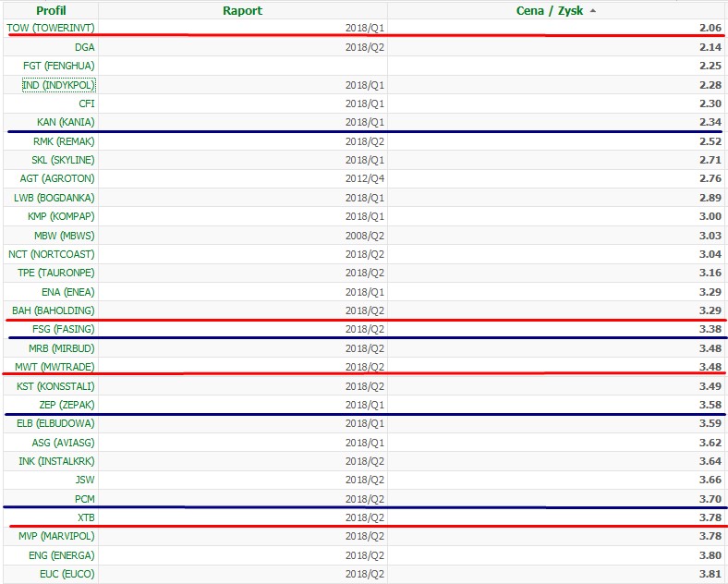Open the PCM profile link
Image resolution: width=728 pixels, height=584 pixels.
pyautogui.click(x=85, y=499)
